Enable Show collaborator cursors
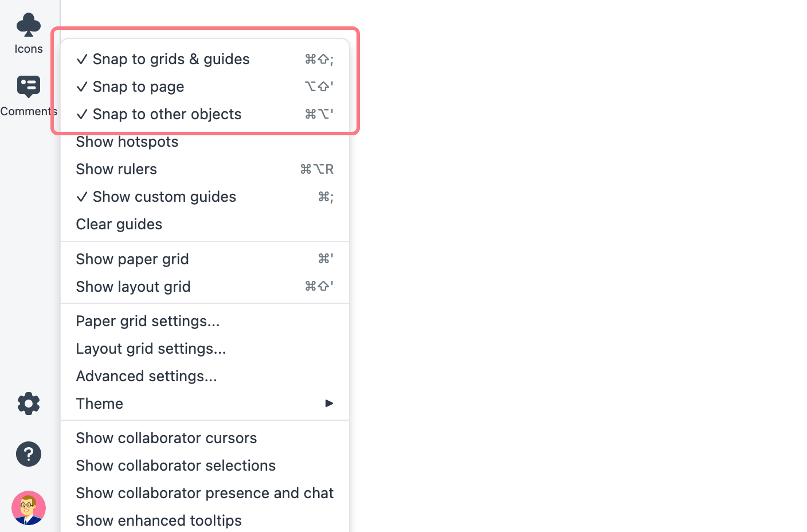807x532 pixels. click(205, 438)
